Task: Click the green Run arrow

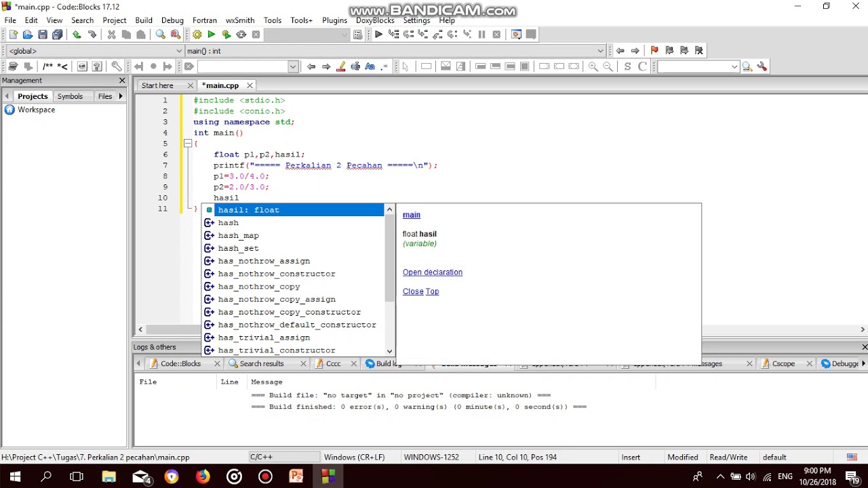Action: [x=212, y=35]
